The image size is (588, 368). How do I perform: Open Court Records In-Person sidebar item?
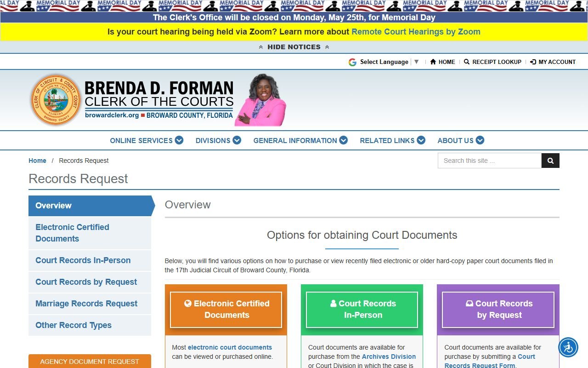(90, 260)
